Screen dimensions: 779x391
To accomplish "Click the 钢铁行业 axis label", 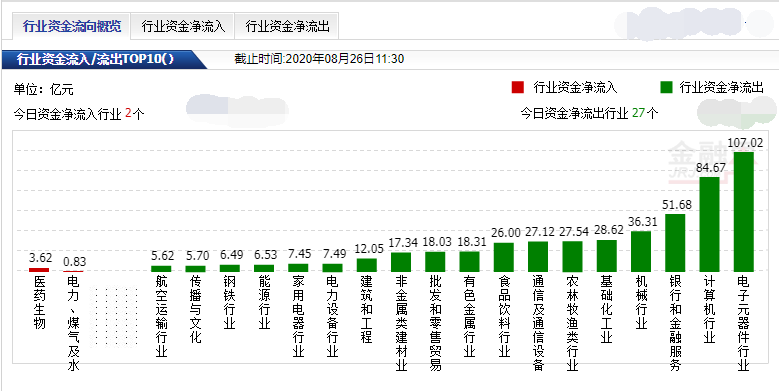I will click(230, 303).
